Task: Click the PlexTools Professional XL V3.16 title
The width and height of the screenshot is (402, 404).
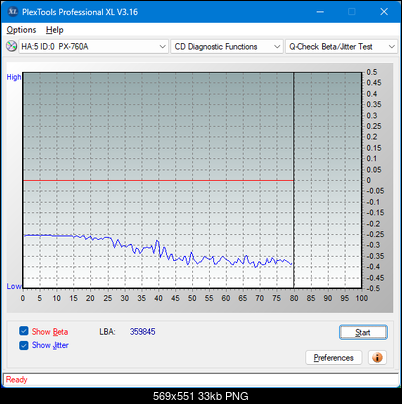Action: (x=80, y=12)
